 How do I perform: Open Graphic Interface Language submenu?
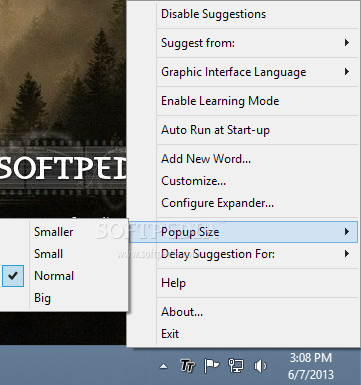(x=243, y=72)
